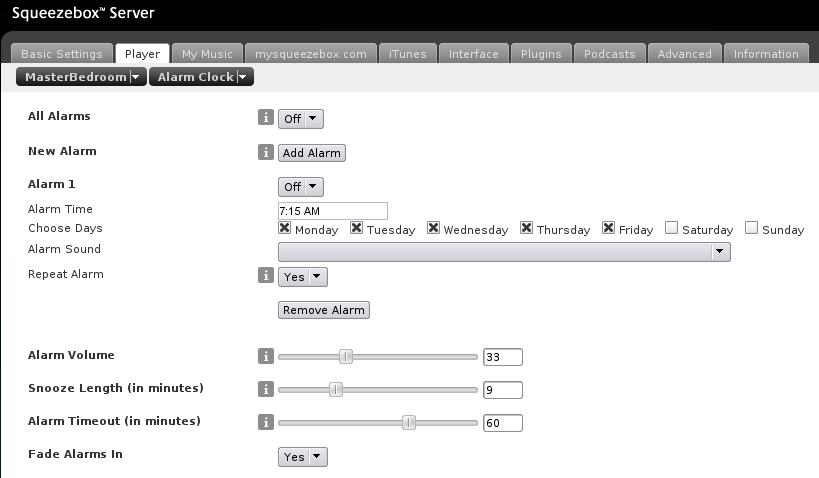
Task: Click info icon for Repeat Alarm
Action: tap(265, 275)
